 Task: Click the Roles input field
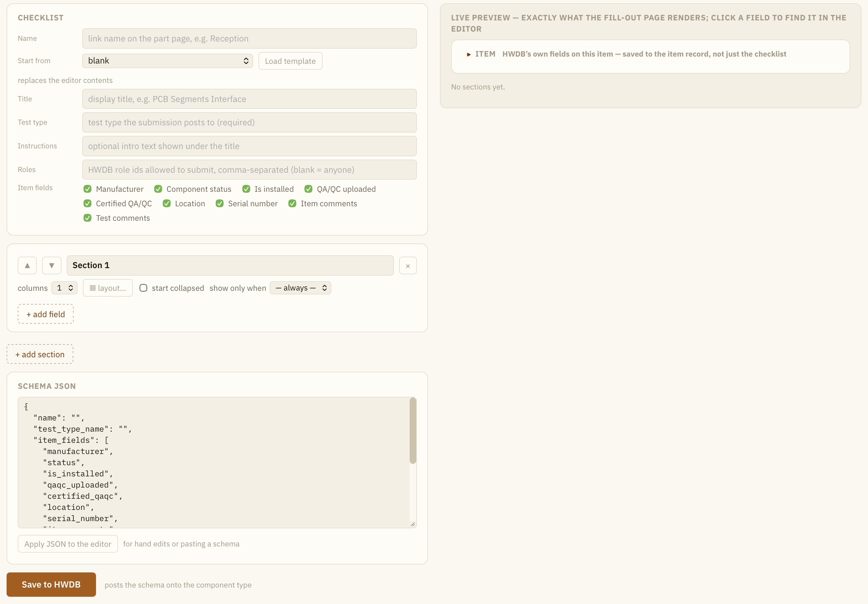point(250,170)
